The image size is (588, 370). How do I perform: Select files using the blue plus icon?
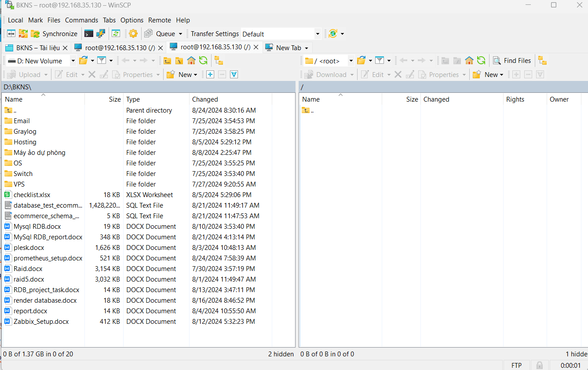(x=210, y=74)
